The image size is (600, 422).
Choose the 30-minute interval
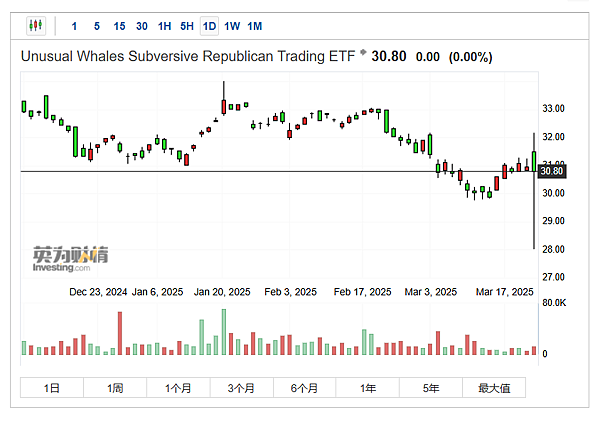coord(142,25)
